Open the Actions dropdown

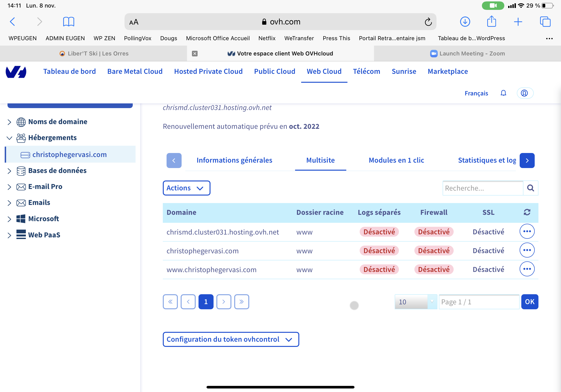[186, 188]
